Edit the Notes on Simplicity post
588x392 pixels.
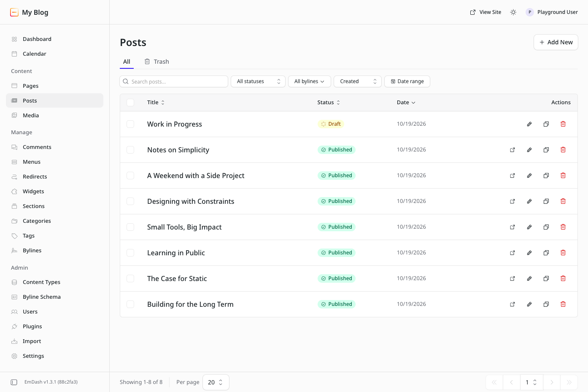(529, 150)
